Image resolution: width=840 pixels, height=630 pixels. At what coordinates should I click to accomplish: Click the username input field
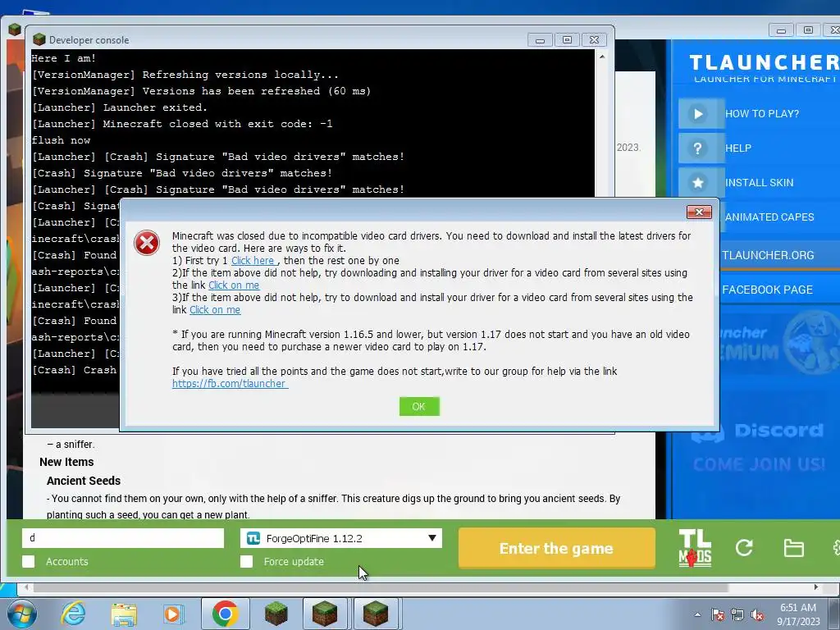(x=123, y=538)
